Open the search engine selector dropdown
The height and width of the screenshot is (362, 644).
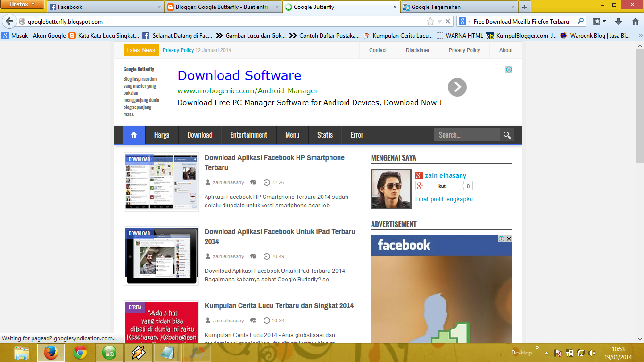tap(465, 21)
